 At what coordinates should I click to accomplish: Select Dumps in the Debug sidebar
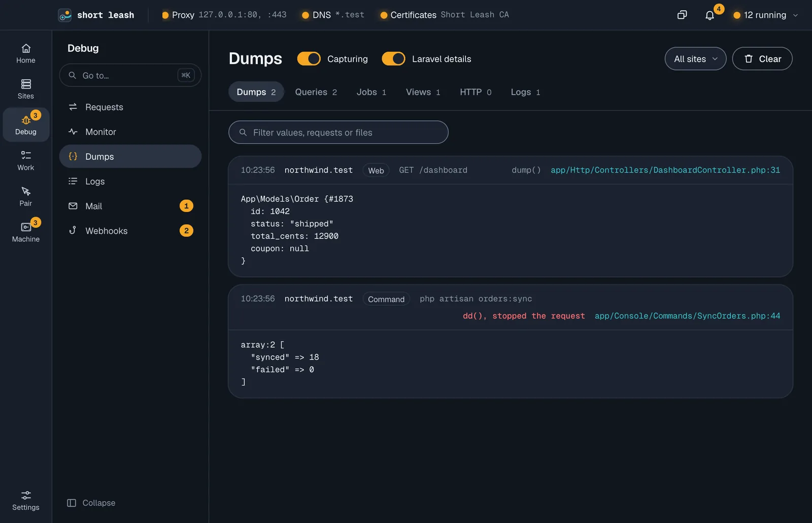[130, 156]
